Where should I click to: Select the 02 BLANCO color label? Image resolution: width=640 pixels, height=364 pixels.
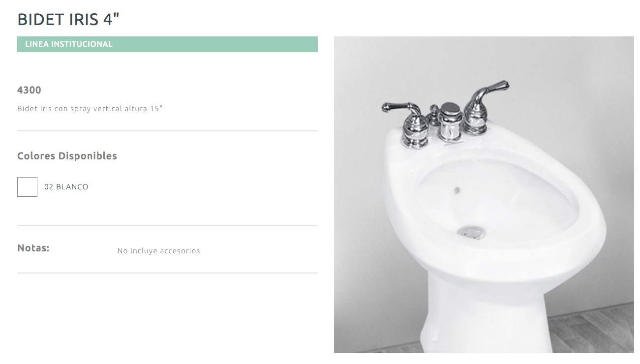[66, 187]
